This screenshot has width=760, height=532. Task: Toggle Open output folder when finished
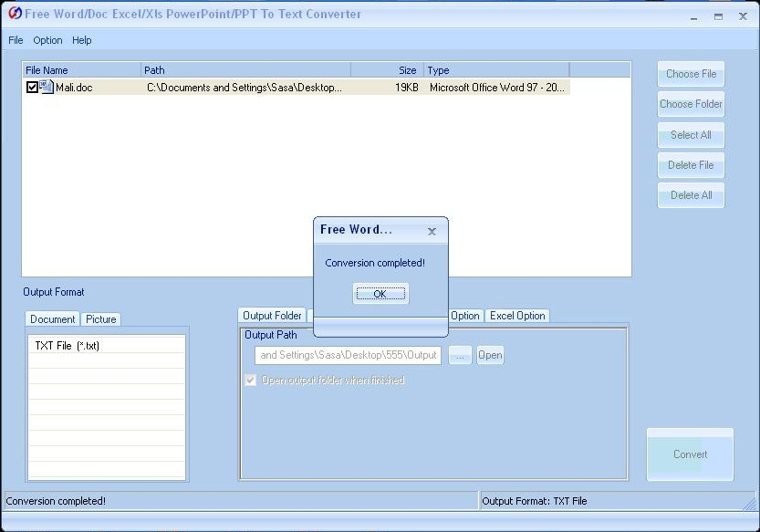[250, 380]
